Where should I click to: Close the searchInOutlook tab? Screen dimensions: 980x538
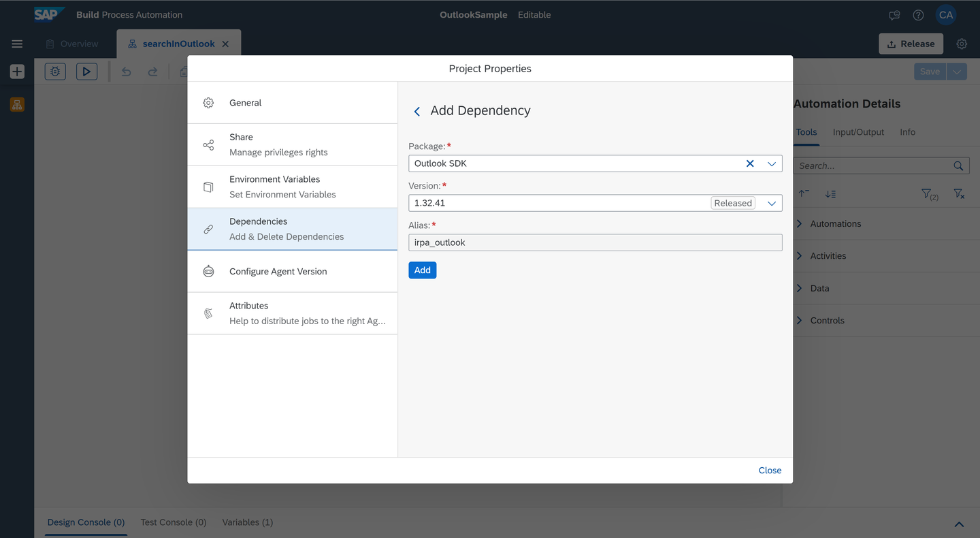[x=225, y=44]
